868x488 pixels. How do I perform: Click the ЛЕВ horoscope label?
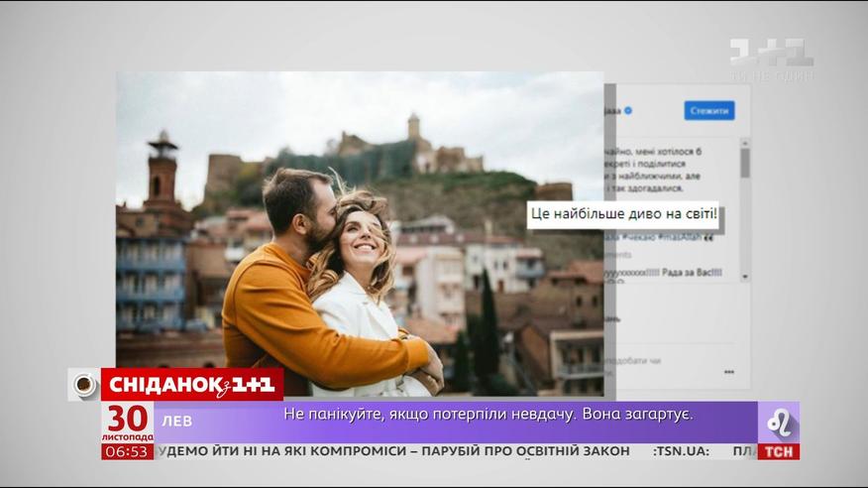[x=177, y=422]
